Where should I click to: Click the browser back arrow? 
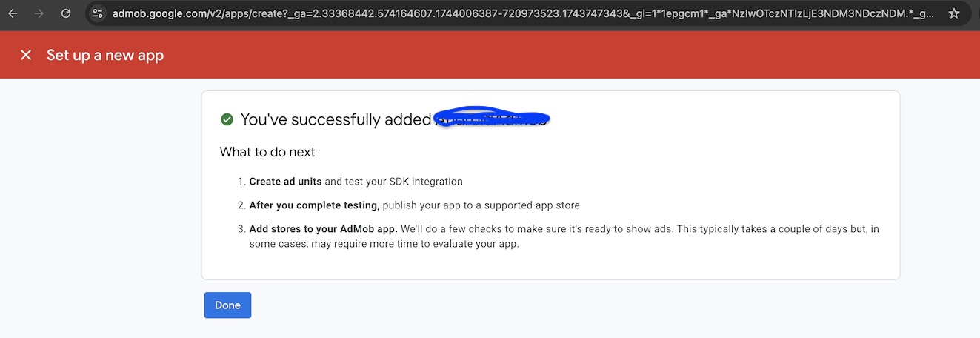(x=13, y=13)
